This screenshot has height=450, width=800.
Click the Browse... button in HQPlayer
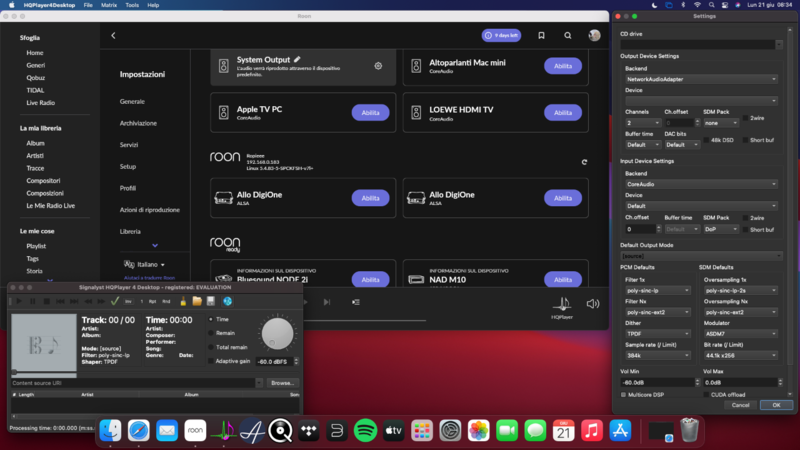(283, 382)
